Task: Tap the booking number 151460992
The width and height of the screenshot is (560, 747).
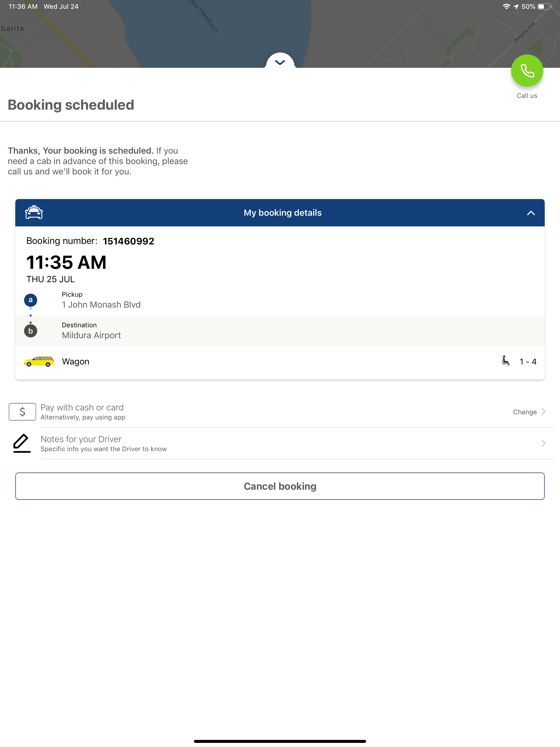Action: tap(128, 241)
